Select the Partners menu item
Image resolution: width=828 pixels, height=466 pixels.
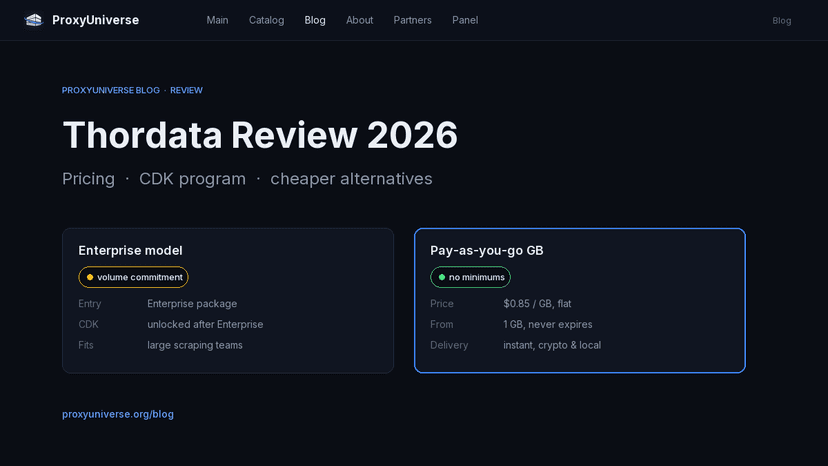[412, 20]
